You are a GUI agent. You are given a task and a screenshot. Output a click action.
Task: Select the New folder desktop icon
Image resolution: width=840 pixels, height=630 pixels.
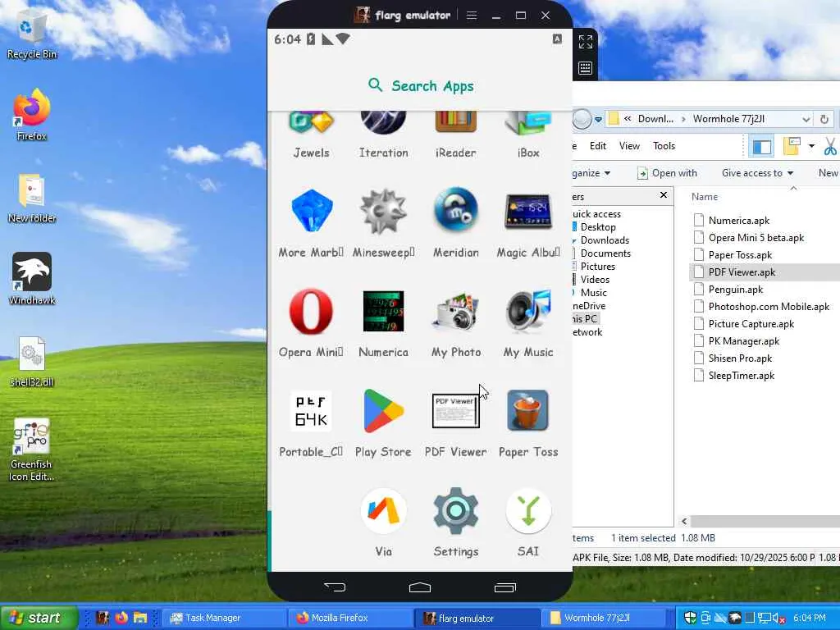point(32,199)
